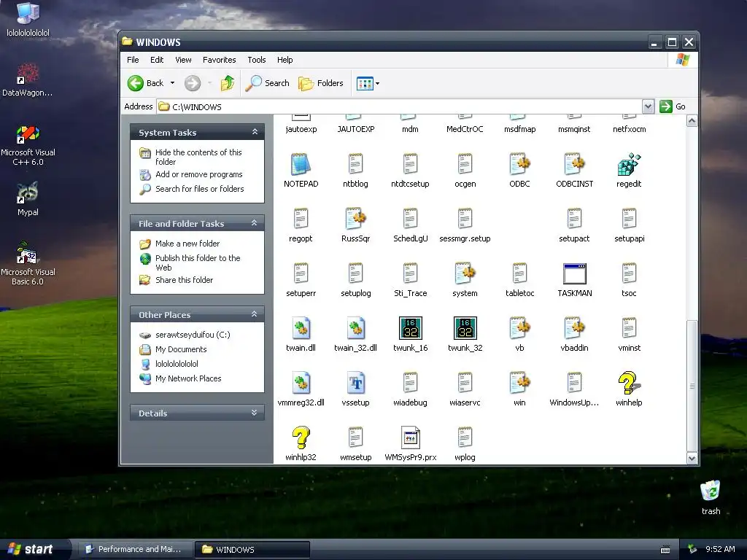Click the Back navigation button
Screen dimensions: 747x560
[146, 83]
